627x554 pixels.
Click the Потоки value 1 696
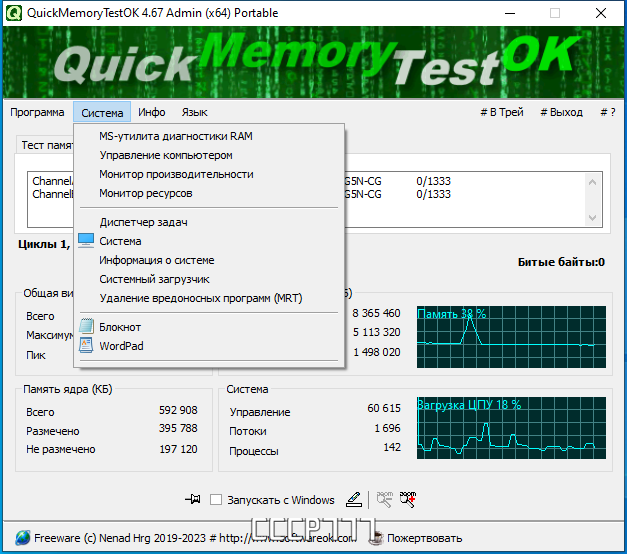click(x=387, y=428)
